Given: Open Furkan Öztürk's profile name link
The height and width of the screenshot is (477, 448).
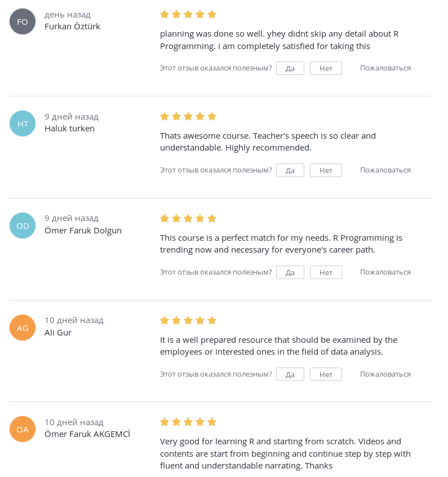Looking at the screenshot, I should (72, 26).
